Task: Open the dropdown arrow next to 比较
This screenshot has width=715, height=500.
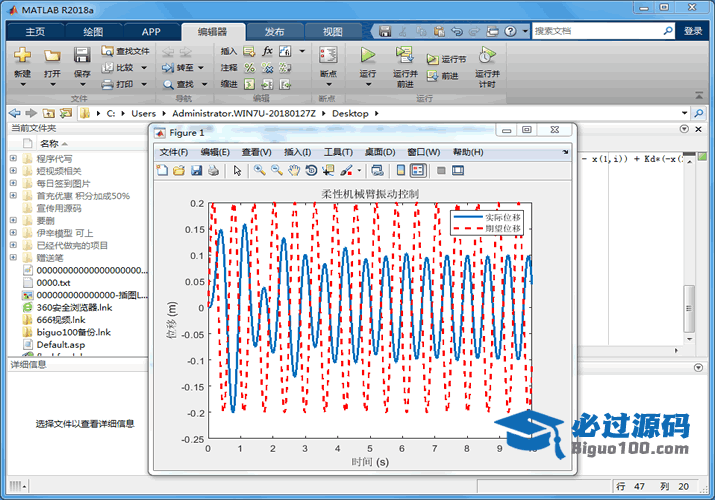Action: [x=144, y=68]
